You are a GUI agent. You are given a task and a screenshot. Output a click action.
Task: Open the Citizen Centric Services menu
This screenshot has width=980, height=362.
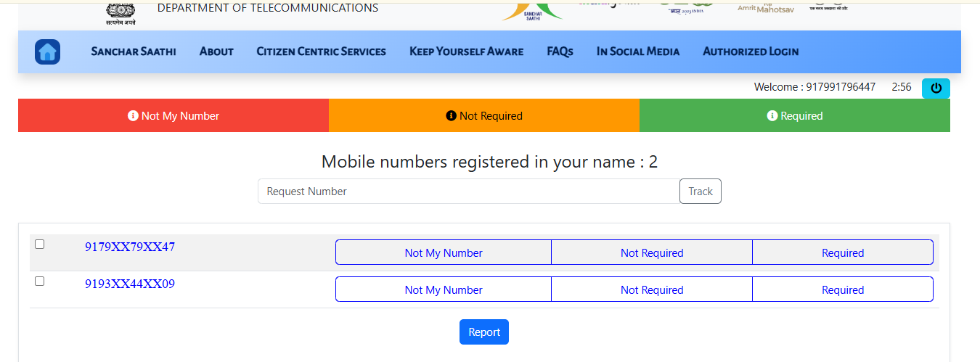(321, 52)
